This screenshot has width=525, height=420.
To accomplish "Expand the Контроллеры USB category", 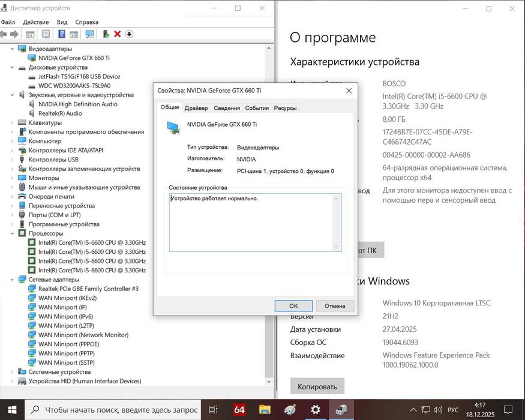I will pyautogui.click(x=12, y=160).
